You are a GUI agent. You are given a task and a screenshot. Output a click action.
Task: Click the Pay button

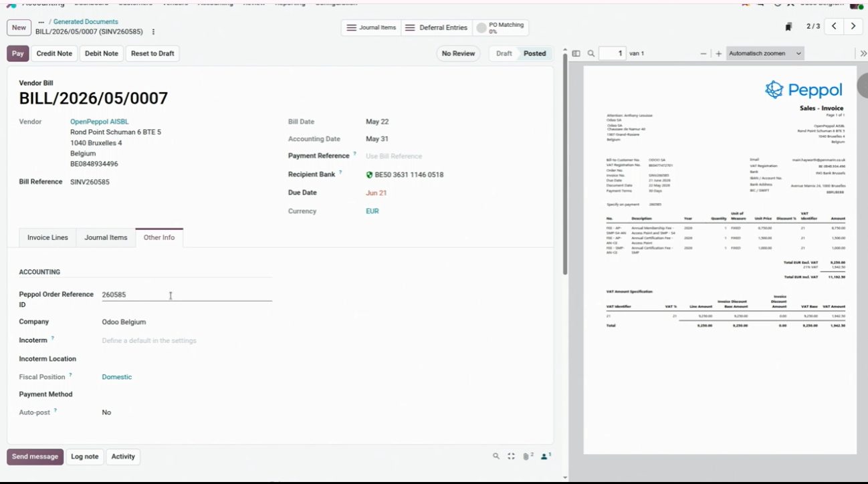(18, 53)
